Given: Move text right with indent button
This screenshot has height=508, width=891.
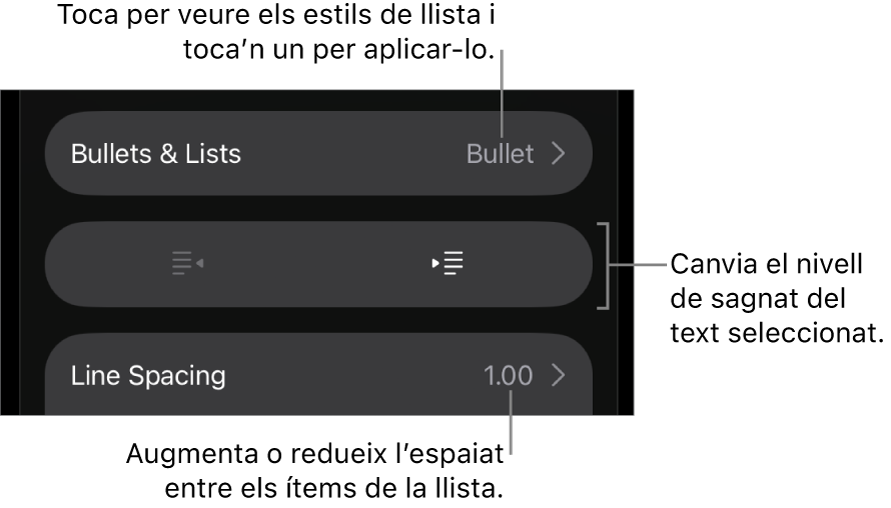Looking at the screenshot, I should [448, 263].
